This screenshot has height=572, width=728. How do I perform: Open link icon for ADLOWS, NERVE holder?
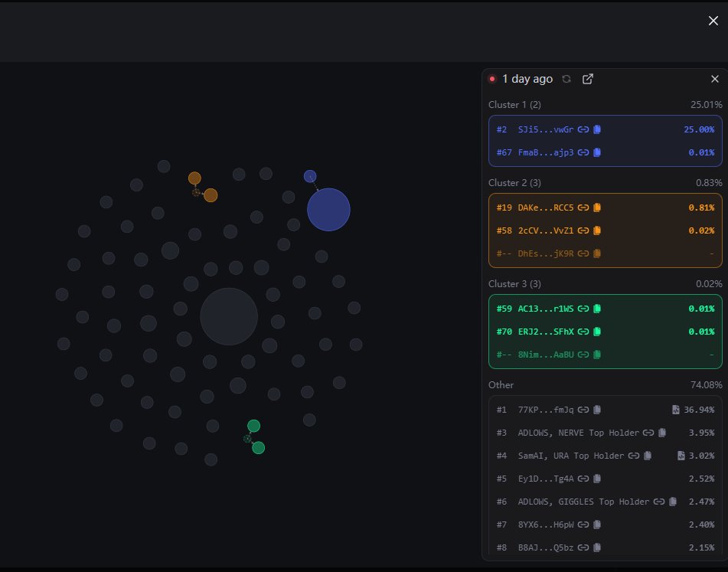pos(648,433)
